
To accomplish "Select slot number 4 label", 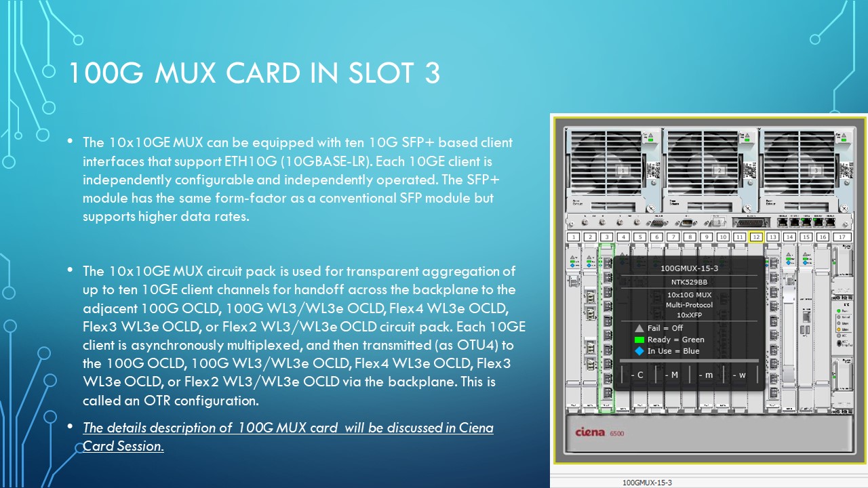I will (x=623, y=237).
